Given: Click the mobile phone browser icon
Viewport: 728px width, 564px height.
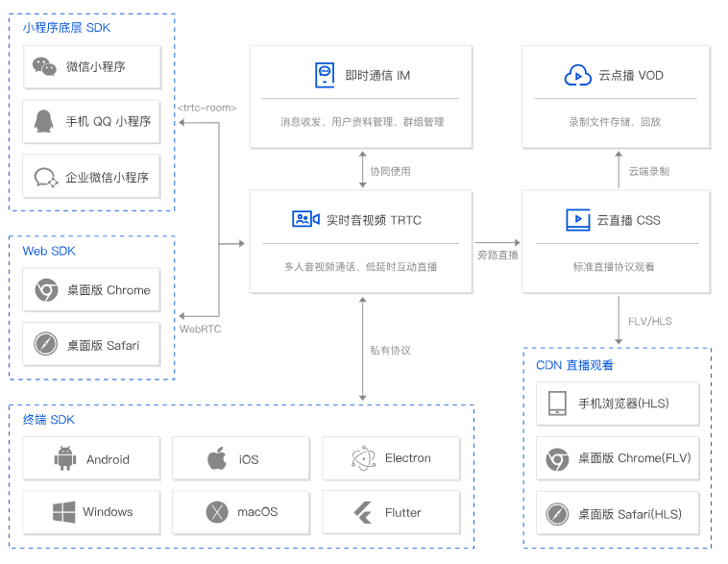Looking at the screenshot, I should [557, 404].
